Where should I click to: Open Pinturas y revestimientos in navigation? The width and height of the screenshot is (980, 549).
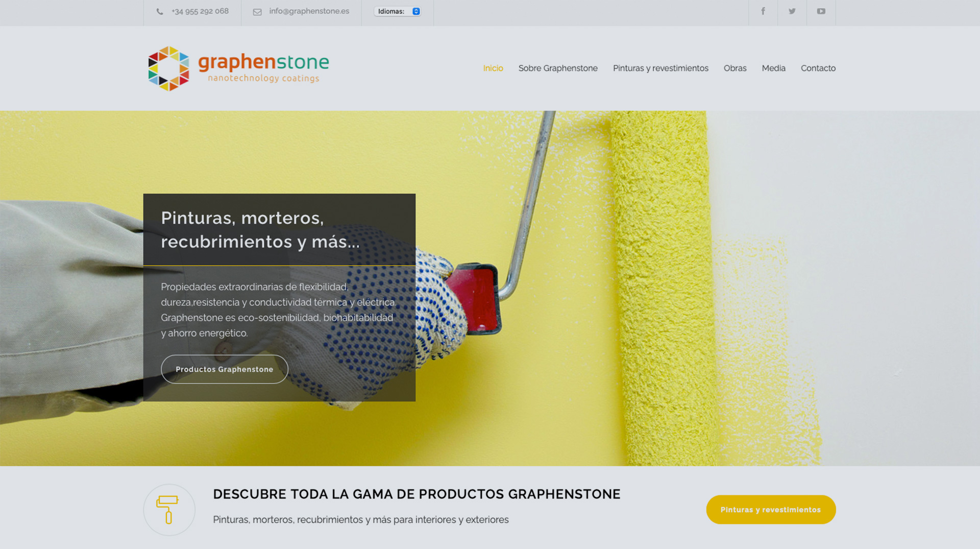(x=660, y=68)
